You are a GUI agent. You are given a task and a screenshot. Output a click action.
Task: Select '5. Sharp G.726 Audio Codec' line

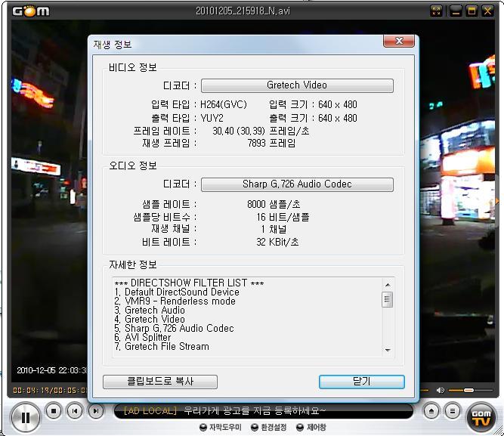click(174, 328)
